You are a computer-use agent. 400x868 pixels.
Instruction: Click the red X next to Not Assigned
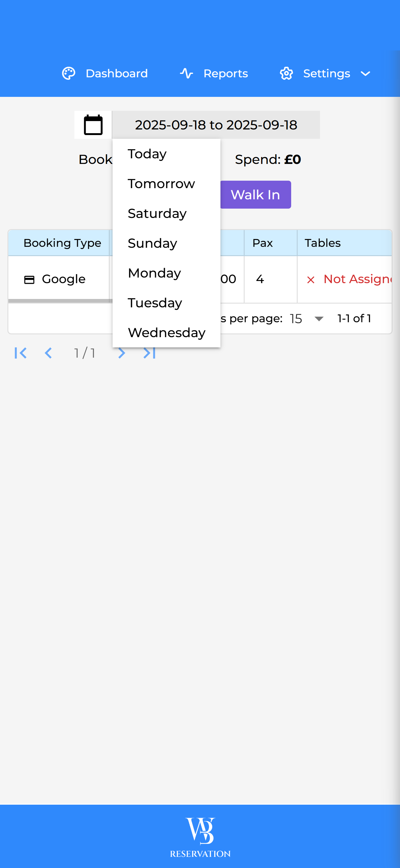tap(310, 280)
